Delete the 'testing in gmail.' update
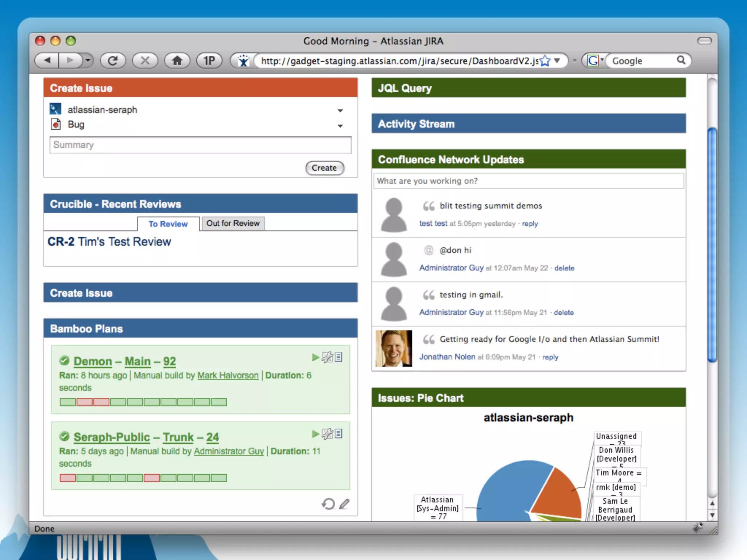The image size is (747, 560). pos(564,312)
